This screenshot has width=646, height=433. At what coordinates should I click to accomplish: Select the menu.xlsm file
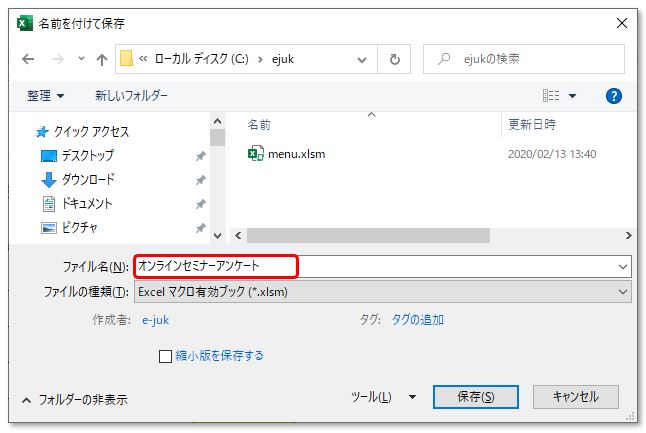(296, 154)
